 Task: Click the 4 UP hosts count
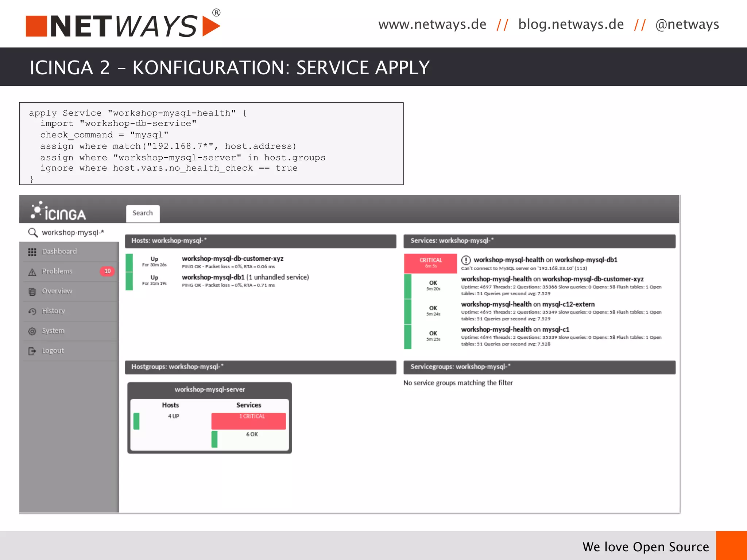point(173,416)
